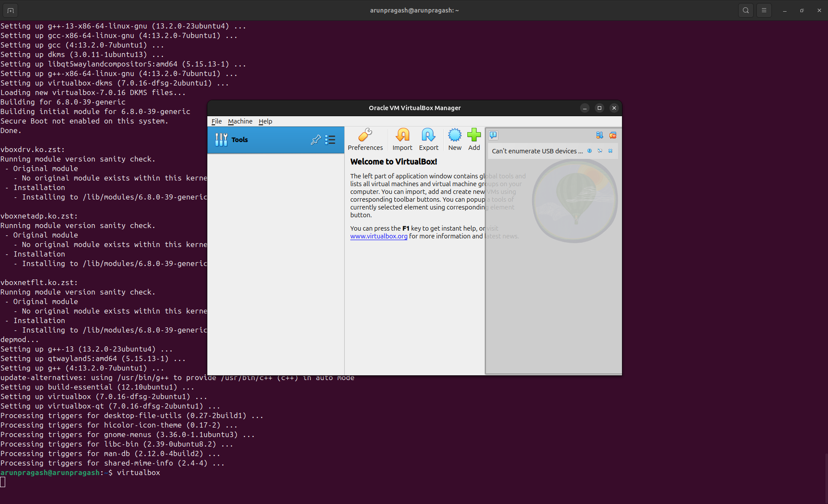The width and height of the screenshot is (828, 504).
Task: Open the terminal hamburger menu
Action: click(x=764, y=10)
